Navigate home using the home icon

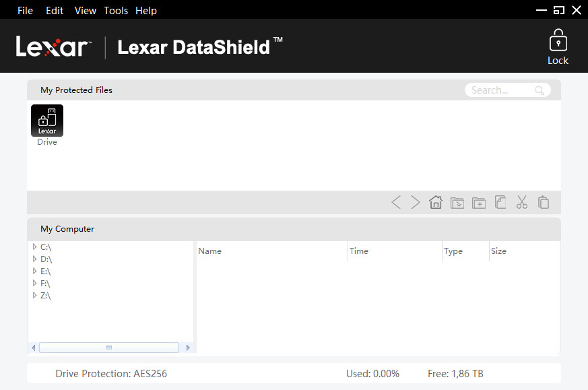point(436,202)
